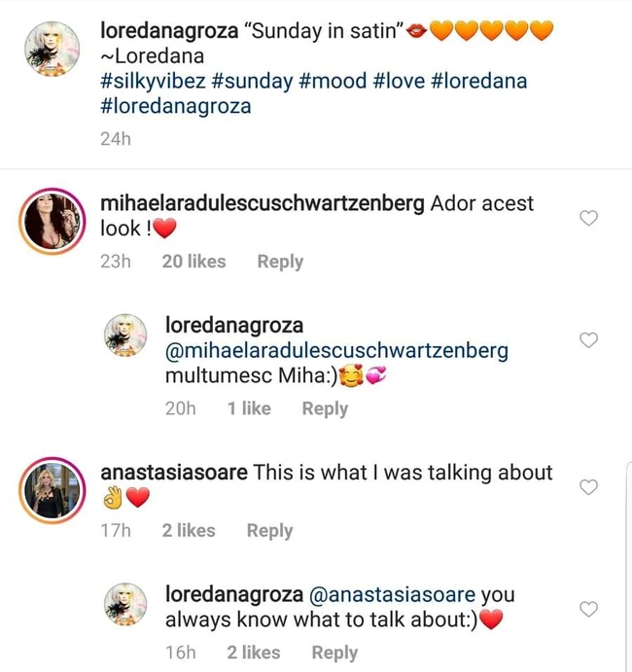Reply to the "Ador acest look" comment
The height and width of the screenshot is (672, 632).
tap(280, 262)
